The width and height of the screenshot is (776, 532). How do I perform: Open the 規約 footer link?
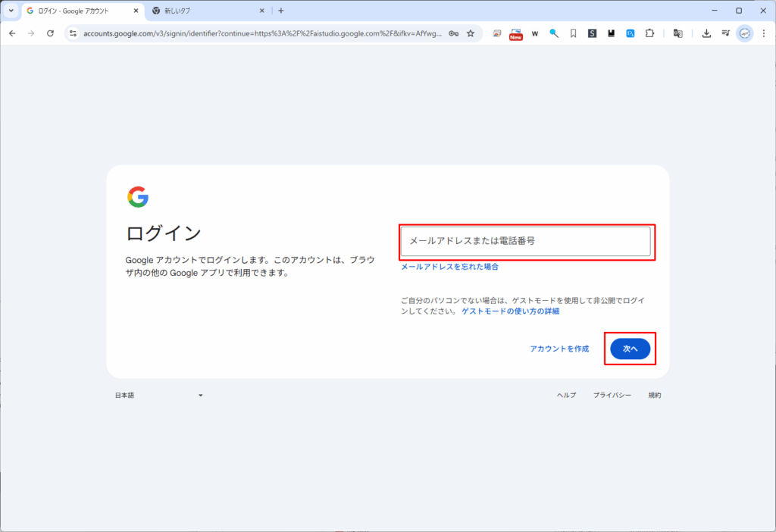click(655, 396)
